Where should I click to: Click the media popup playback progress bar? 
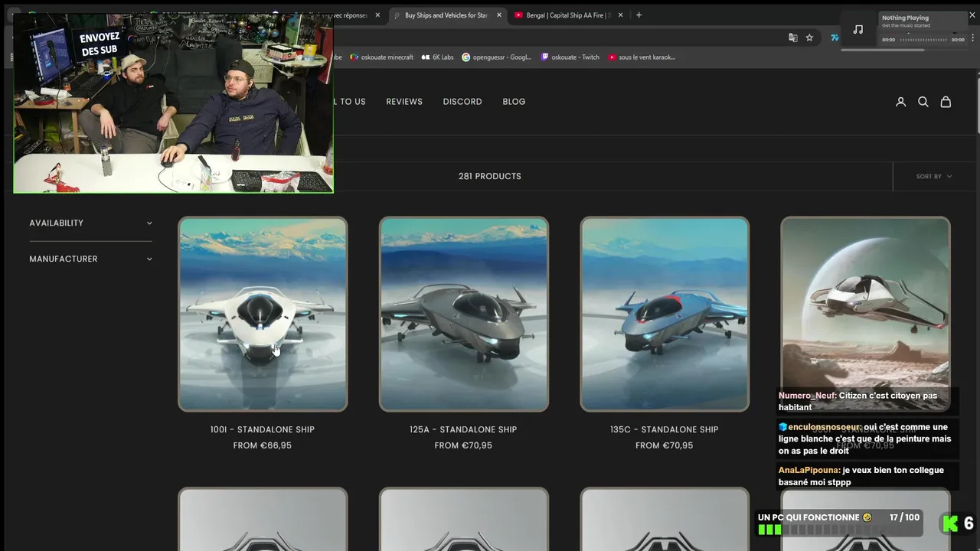click(x=922, y=39)
